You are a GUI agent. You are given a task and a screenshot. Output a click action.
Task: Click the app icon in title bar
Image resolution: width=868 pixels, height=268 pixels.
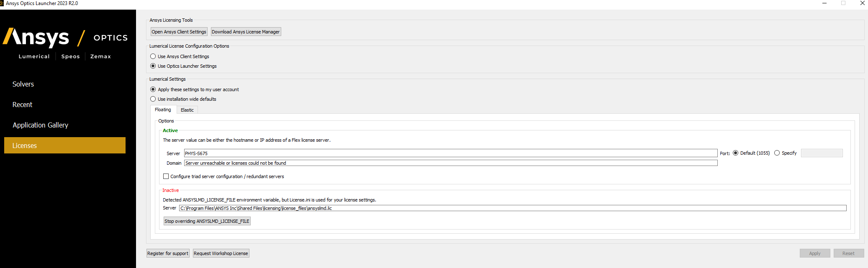[2, 3]
